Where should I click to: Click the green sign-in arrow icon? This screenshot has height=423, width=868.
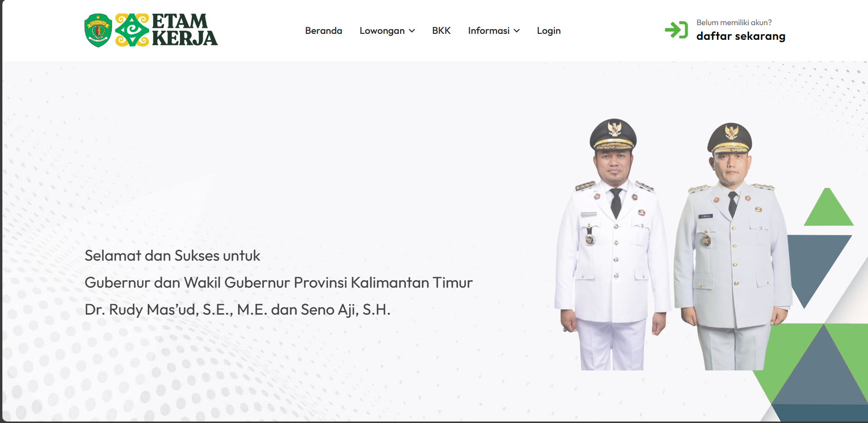pos(677,30)
